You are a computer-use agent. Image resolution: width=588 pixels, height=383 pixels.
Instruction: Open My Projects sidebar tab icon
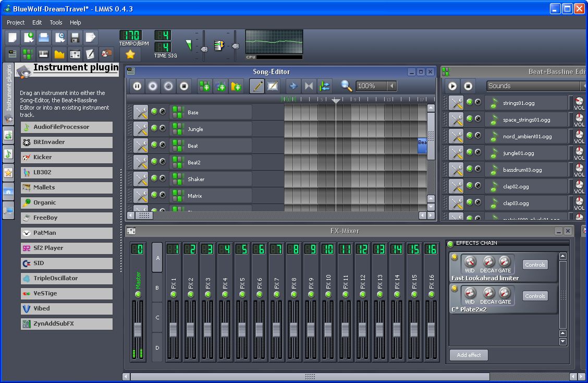pos(8,135)
